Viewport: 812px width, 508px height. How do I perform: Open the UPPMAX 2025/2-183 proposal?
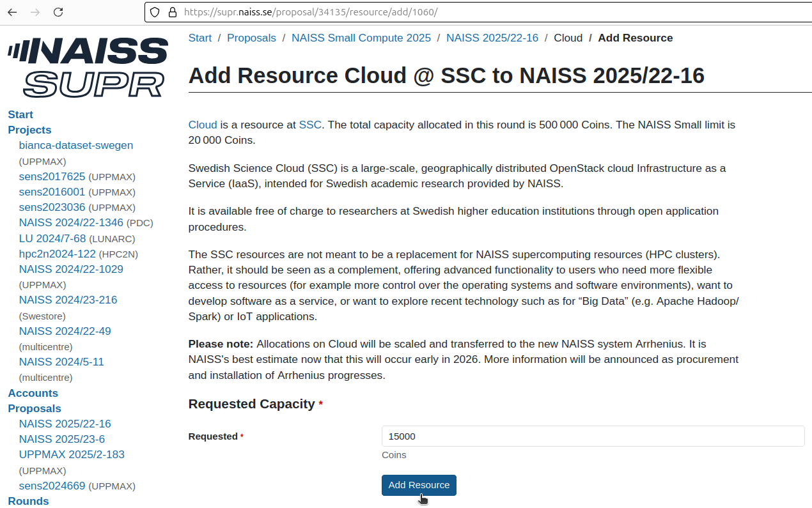pos(72,454)
